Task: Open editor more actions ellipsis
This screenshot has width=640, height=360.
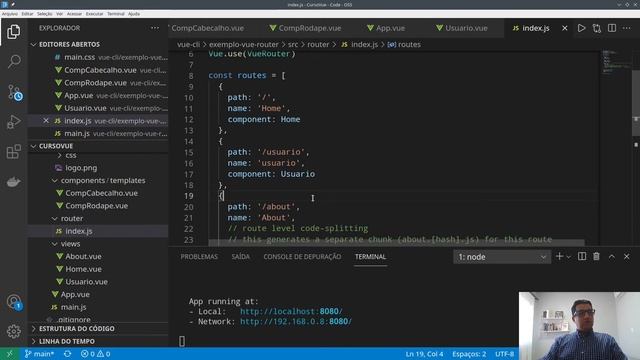Action: pyautogui.click(x=627, y=28)
